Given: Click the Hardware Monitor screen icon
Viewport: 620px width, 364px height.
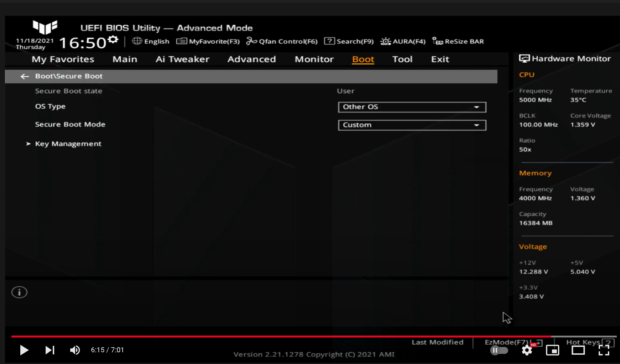Looking at the screenshot, I should pos(524,59).
